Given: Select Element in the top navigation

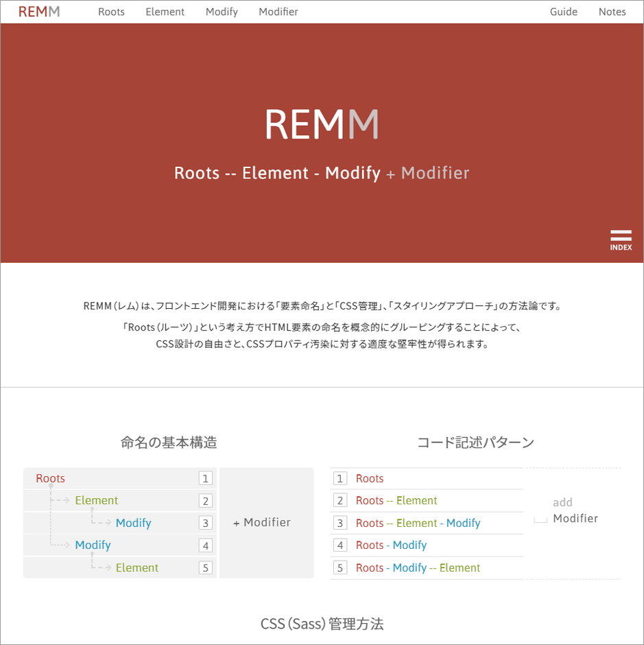Looking at the screenshot, I should (165, 11).
